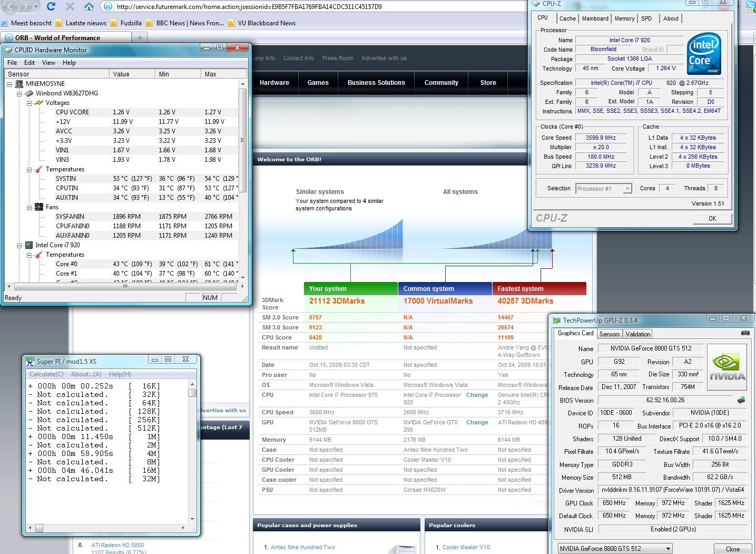Open the Calculate(C) menu in Super PI

click(x=46, y=374)
